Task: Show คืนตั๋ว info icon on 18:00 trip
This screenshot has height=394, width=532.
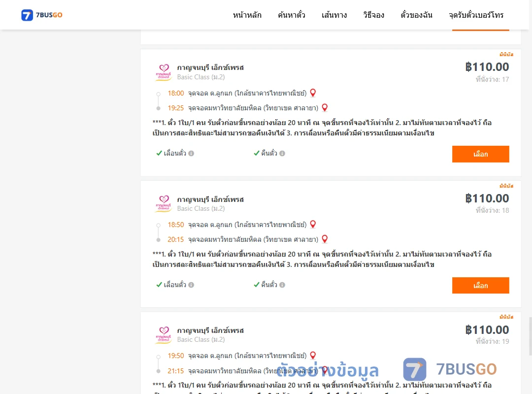Action: (x=282, y=153)
